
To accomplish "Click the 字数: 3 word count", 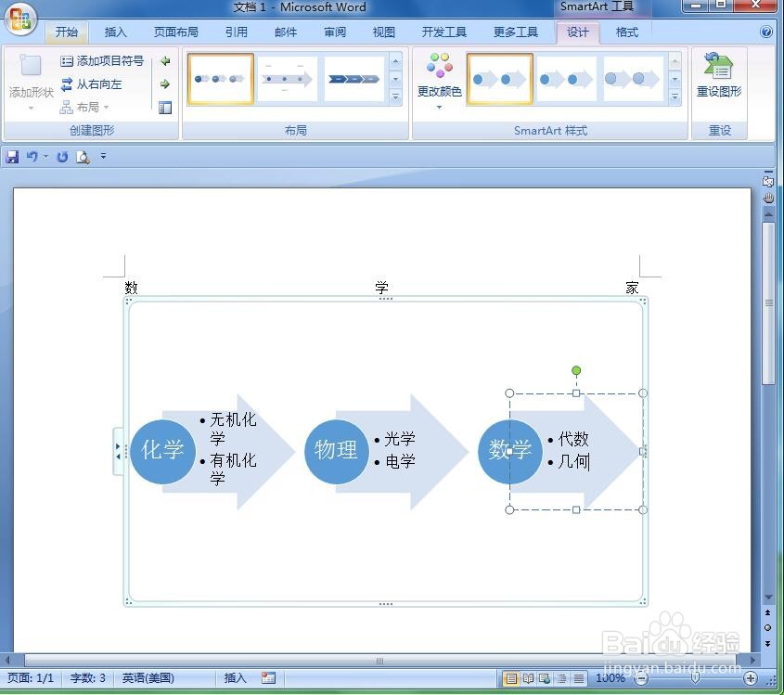I will point(87,678).
